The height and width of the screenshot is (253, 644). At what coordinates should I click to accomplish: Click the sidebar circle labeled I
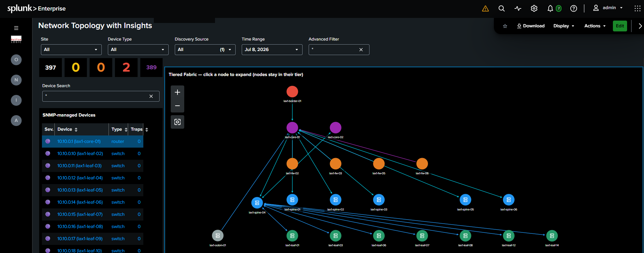click(x=16, y=100)
